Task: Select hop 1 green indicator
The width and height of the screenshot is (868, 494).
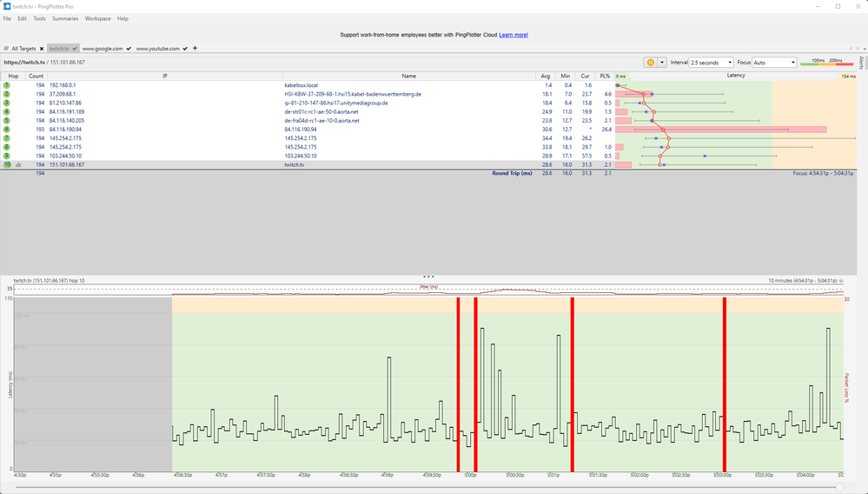Action: (x=7, y=85)
